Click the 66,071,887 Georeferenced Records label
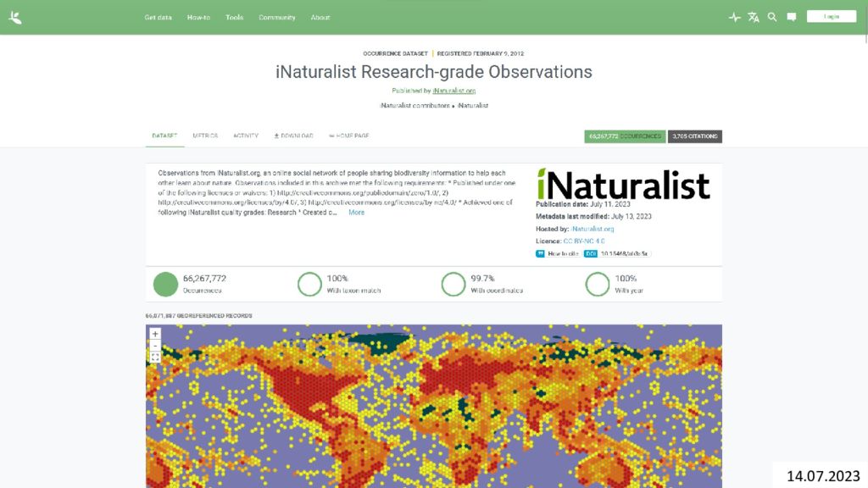This screenshot has width=868, height=488. [x=198, y=316]
